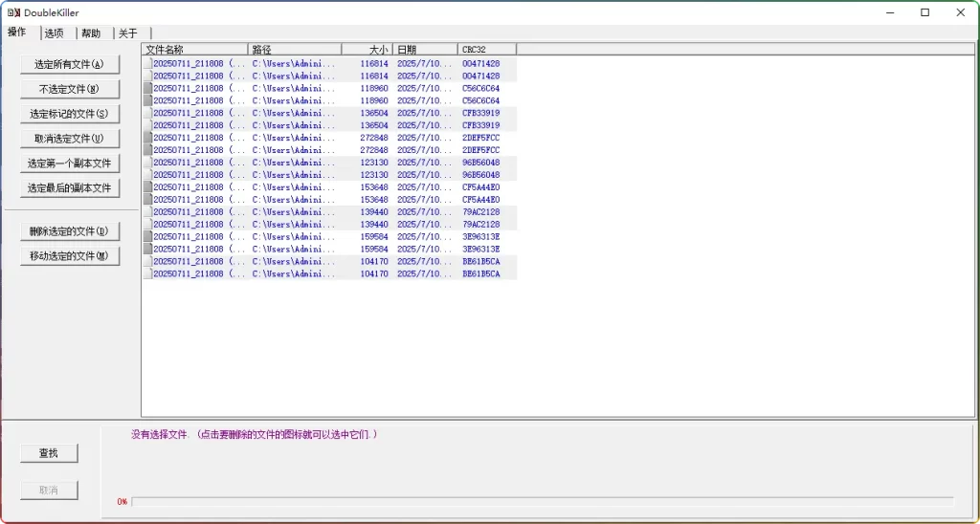Viewport: 980px width, 524px height.
Task: Click file icon of second 2DEF5FCC row
Action: (147, 150)
